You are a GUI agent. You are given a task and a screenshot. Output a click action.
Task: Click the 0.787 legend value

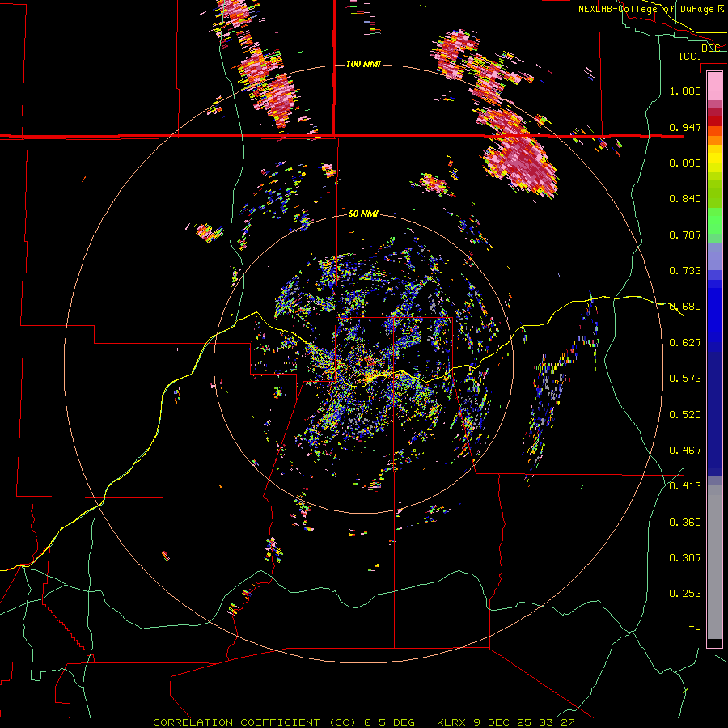[685, 235]
